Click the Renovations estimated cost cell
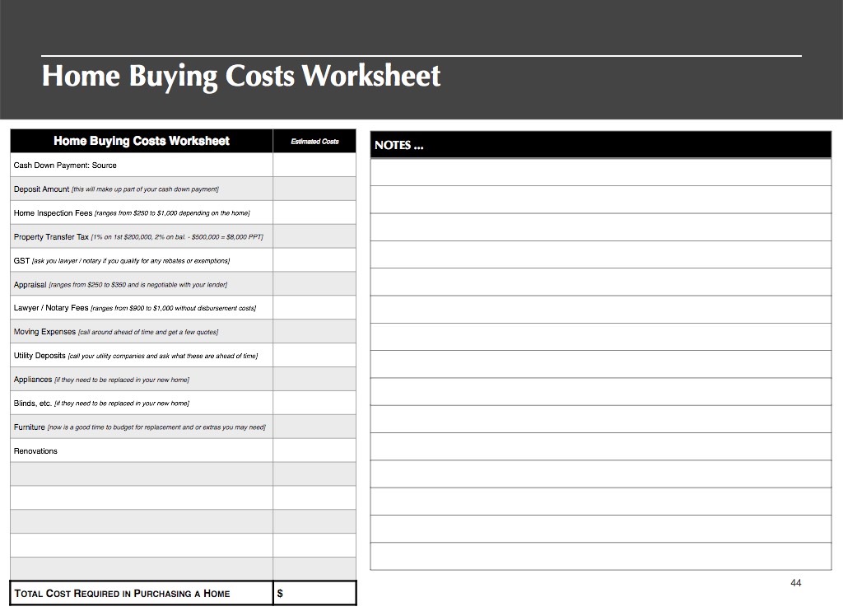The image size is (843, 616). [x=314, y=451]
